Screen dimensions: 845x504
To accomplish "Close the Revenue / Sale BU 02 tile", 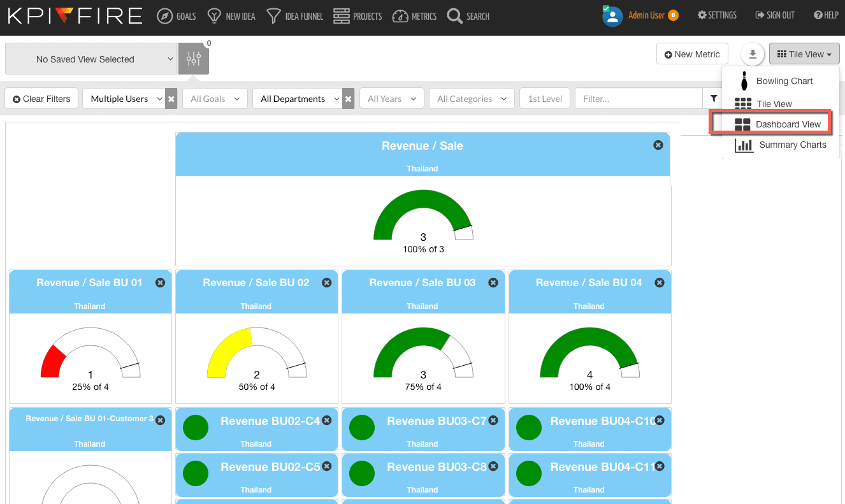I will coord(326,282).
